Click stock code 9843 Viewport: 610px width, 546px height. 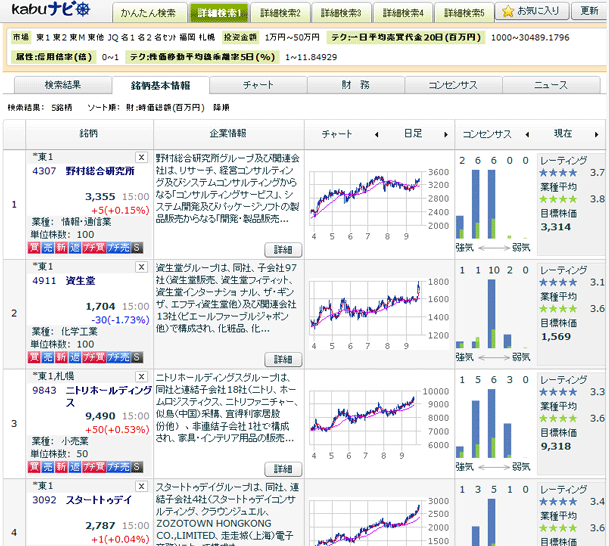coord(44,390)
